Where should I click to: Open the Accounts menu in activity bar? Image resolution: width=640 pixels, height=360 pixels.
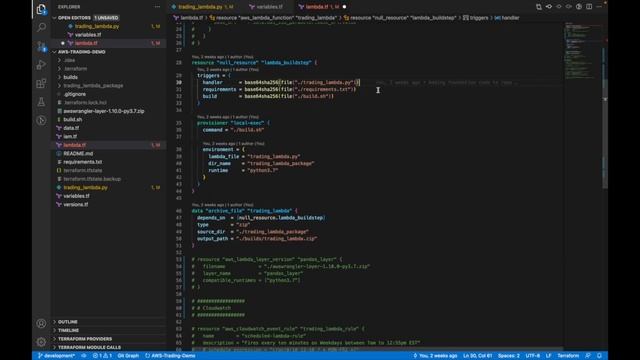pyautogui.click(x=41, y=323)
